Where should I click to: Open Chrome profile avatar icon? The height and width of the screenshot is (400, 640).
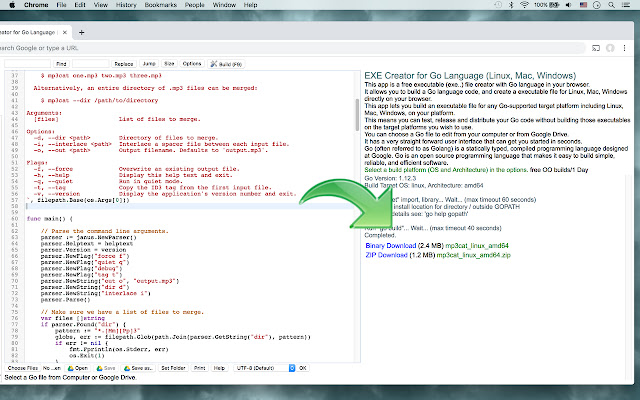pos(610,48)
